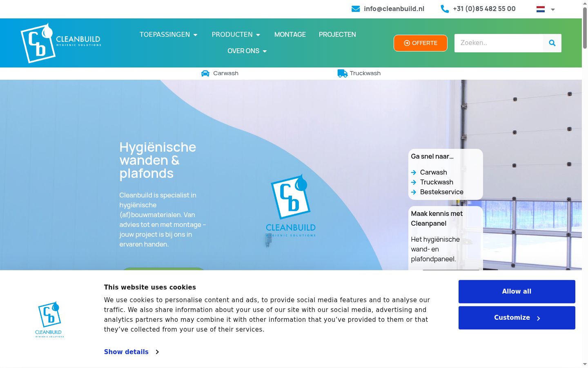This screenshot has height=368, width=588.
Task: Click the paragraph starting Cleanbuild is specialist
Action: click(x=163, y=220)
